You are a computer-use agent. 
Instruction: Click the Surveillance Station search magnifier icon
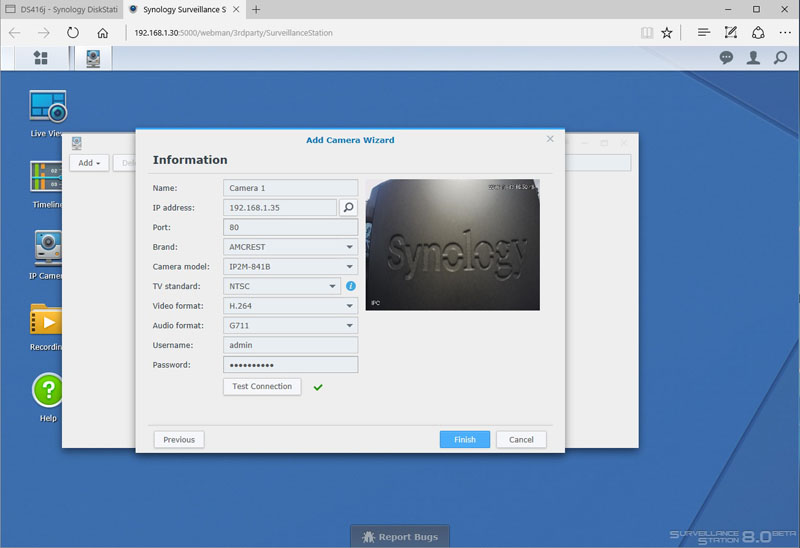point(780,58)
